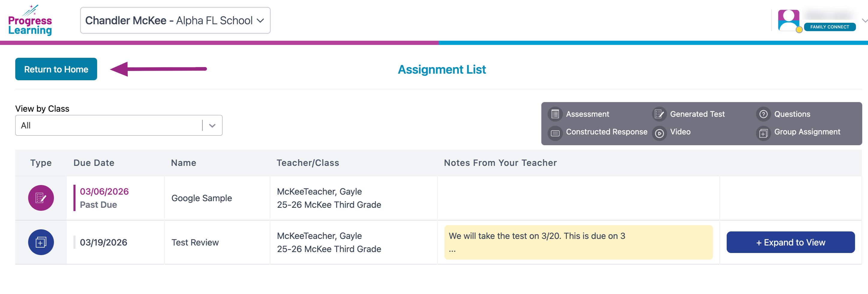Open the Test Review group assignment icon
This screenshot has width=868, height=294.
41,242
